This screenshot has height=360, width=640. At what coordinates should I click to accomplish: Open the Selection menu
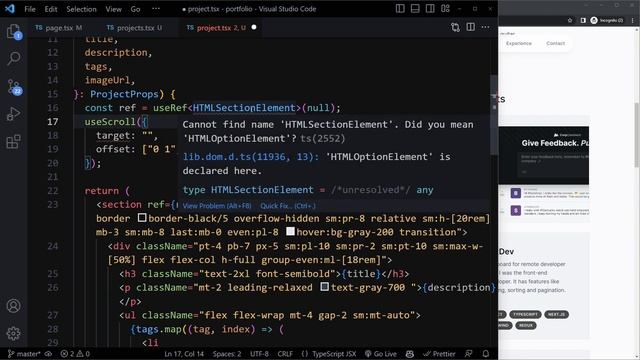[x=81, y=9]
